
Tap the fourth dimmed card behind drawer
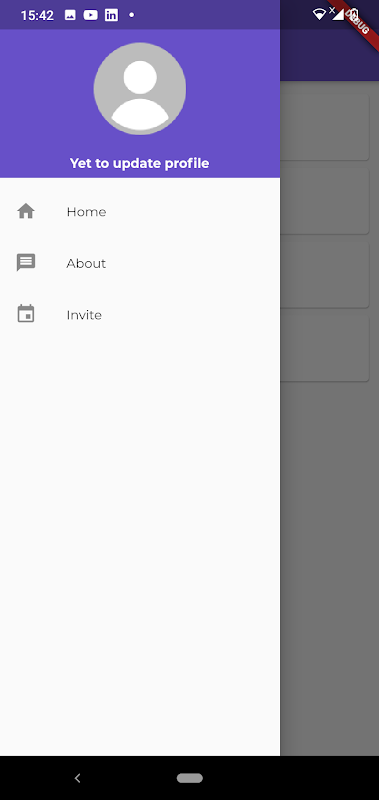tap(324, 348)
